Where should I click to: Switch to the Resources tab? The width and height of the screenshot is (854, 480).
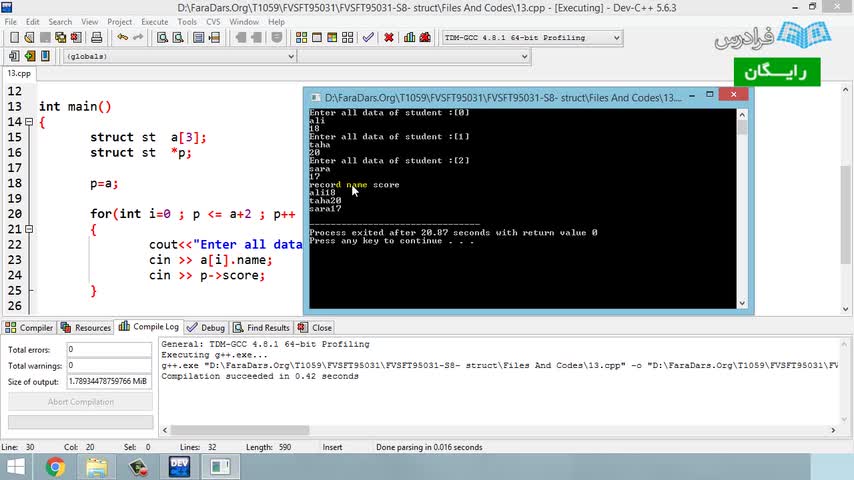(86, 327)
